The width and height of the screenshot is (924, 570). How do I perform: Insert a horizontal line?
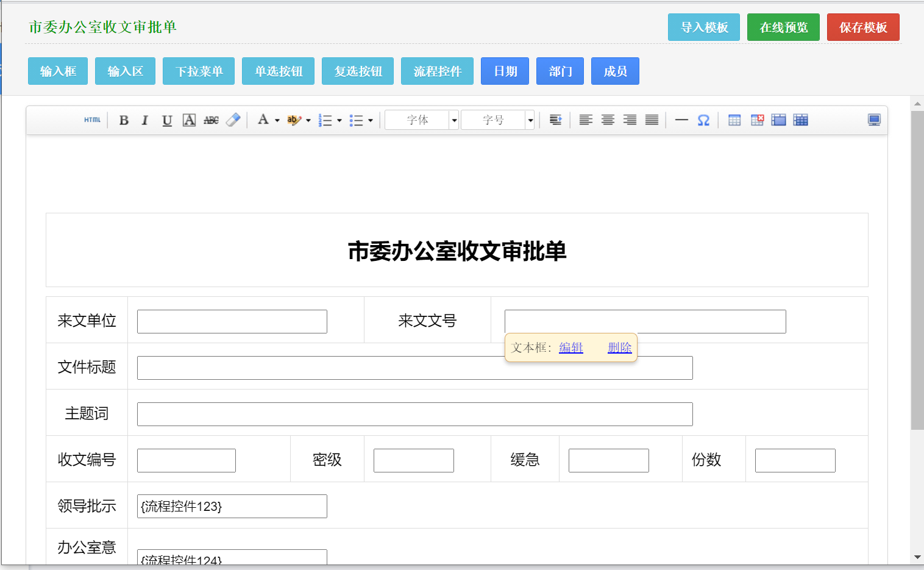(681, 120)
